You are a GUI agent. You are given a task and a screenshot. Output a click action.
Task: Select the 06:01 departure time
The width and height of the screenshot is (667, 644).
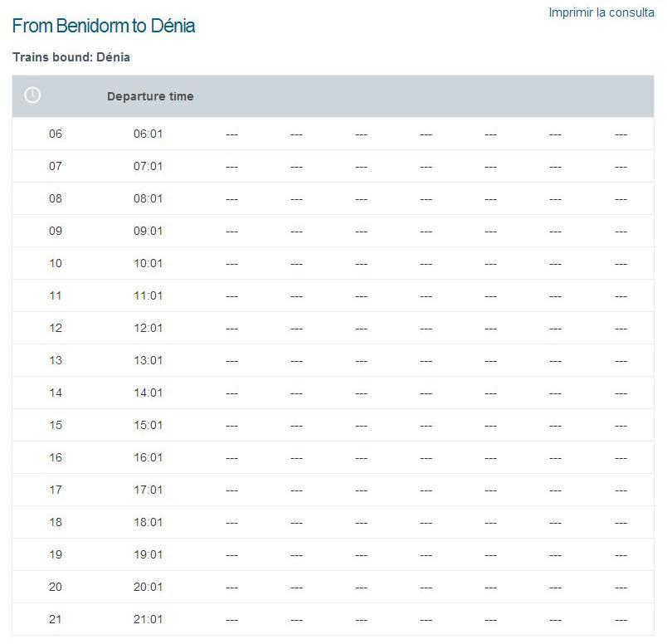point(148,134)
